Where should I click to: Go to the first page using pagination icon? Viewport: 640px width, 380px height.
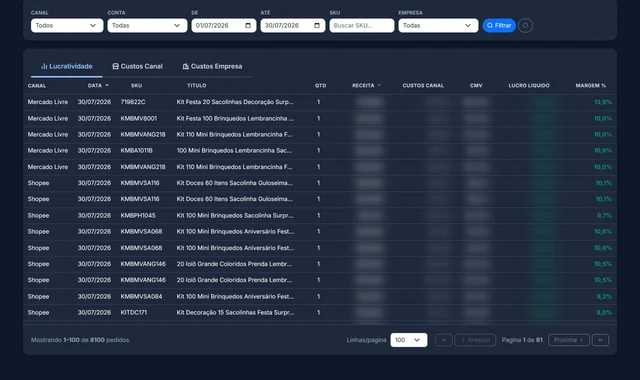pyautogui.click(x=444, y=340)
